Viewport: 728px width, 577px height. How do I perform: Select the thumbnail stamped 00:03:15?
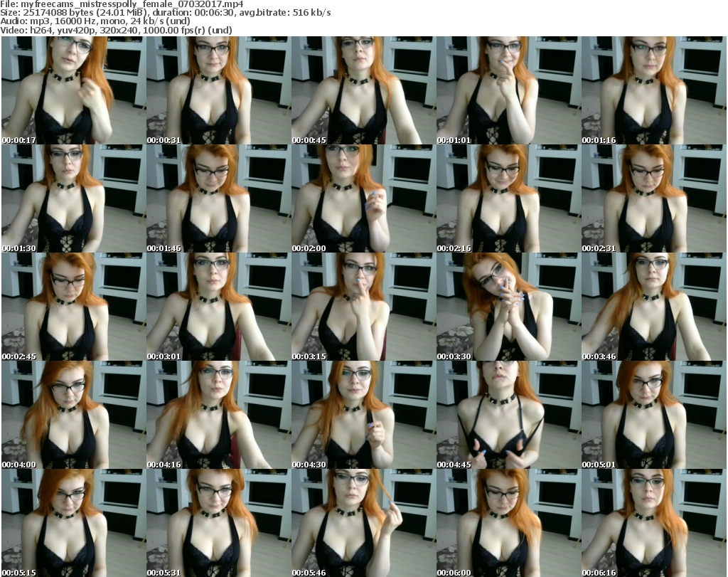pos(363,307)
